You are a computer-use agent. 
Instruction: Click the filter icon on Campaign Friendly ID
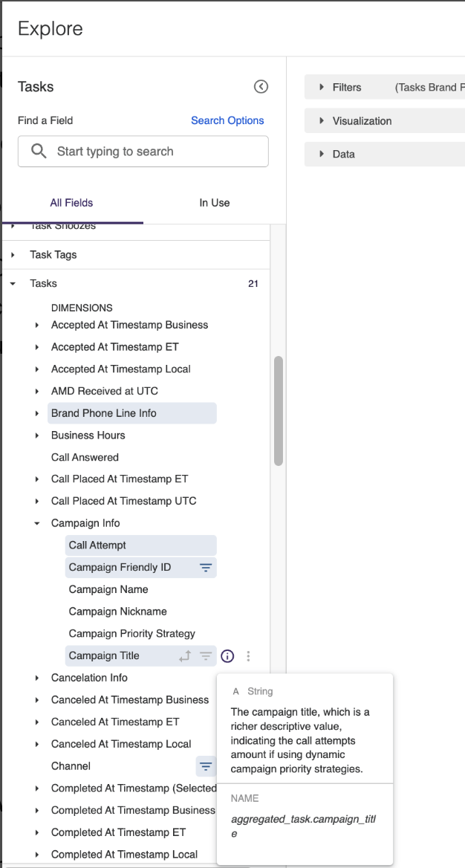click(206, 568)
